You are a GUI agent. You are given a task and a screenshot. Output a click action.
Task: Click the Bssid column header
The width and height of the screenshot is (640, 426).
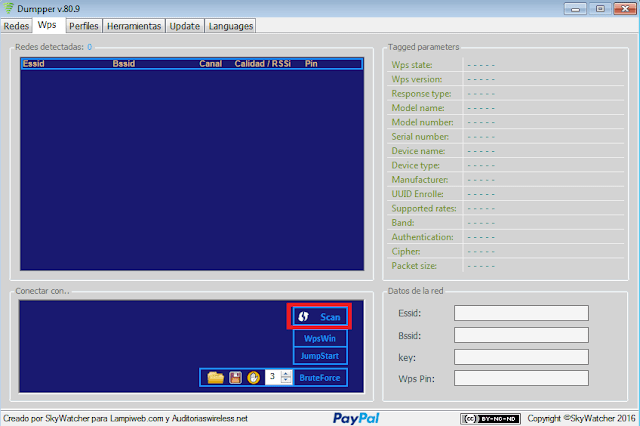click(x=124, y=64)
